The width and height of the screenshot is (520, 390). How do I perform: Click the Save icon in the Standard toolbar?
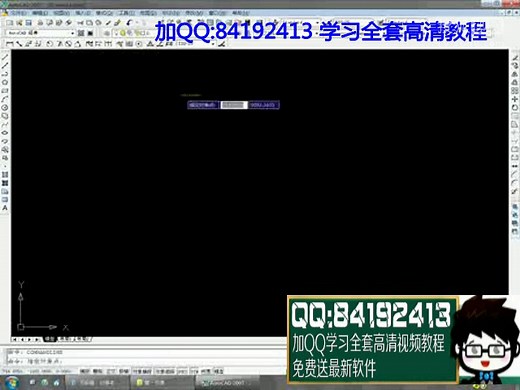click(29, 23)
